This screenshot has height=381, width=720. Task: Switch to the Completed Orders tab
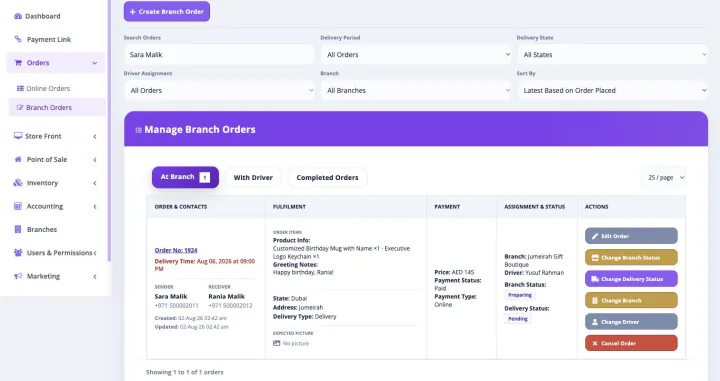click(x=327, y=177)
